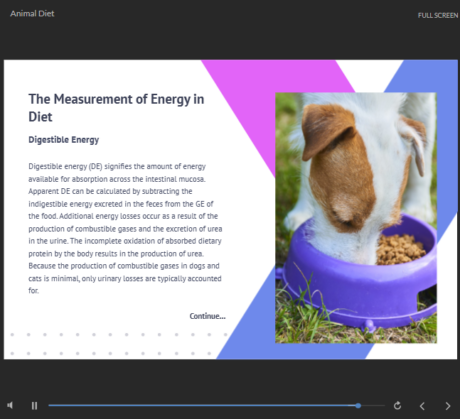This screenshot has height=419, width=460.
Task: Click the Animal Diet title
Action: coord(32,14)
